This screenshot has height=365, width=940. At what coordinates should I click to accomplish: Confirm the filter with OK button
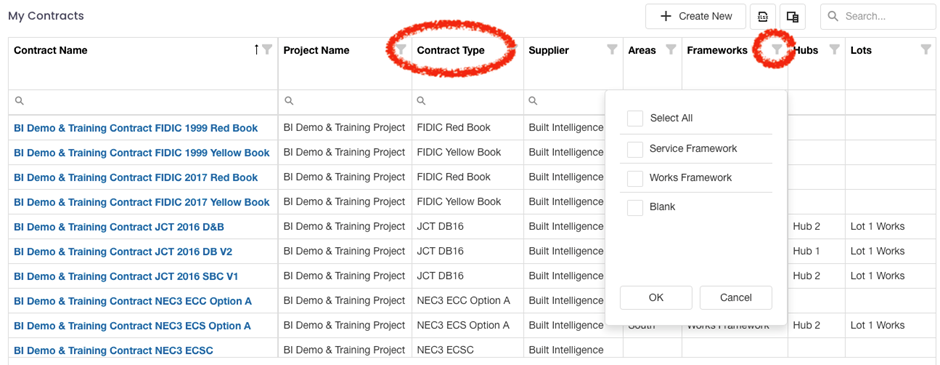pyautogui.click(x=656, y=298)
